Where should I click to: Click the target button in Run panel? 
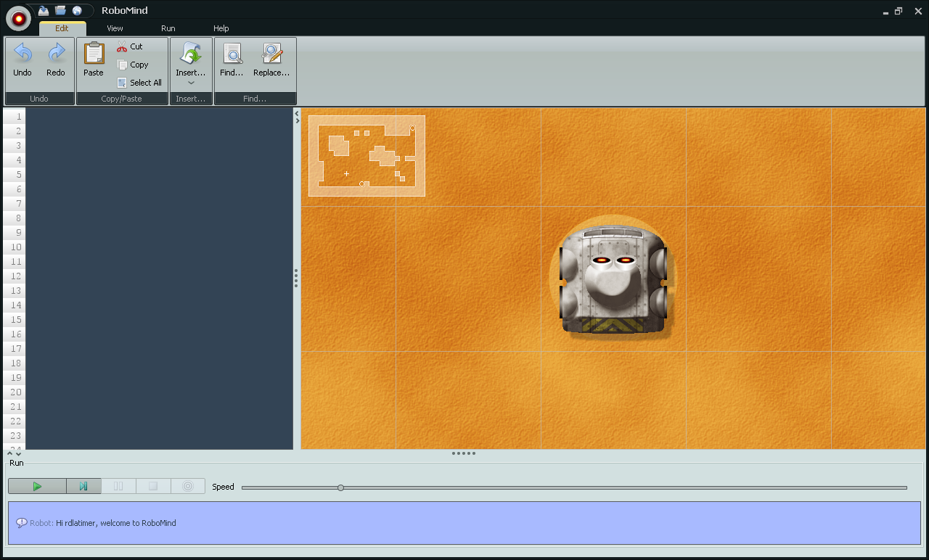188,486
